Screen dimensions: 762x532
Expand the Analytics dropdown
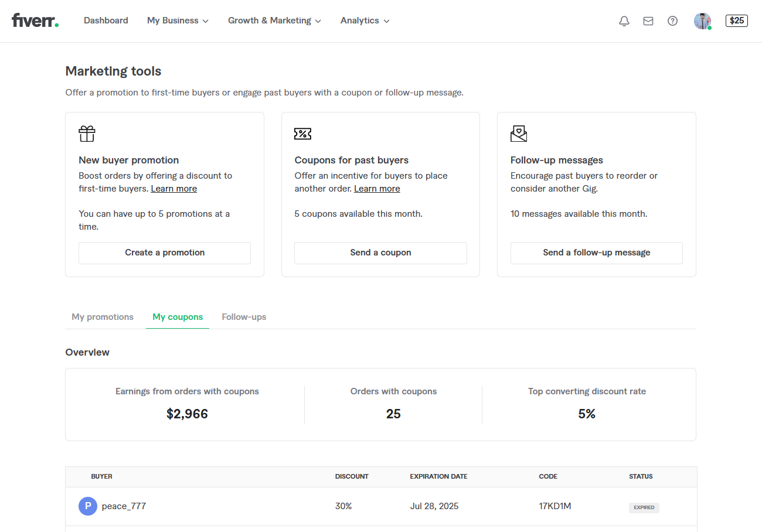[365, 21]
